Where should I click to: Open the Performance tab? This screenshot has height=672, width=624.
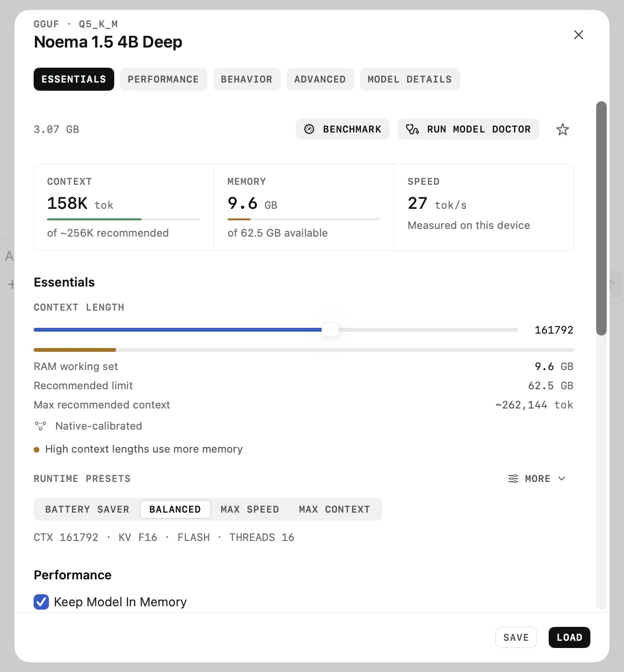(163, 79)
